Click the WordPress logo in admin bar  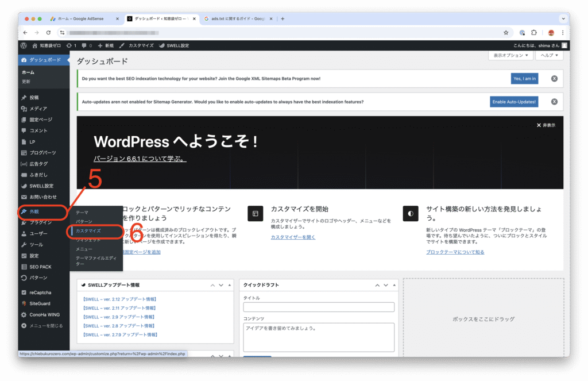(24, 45)
